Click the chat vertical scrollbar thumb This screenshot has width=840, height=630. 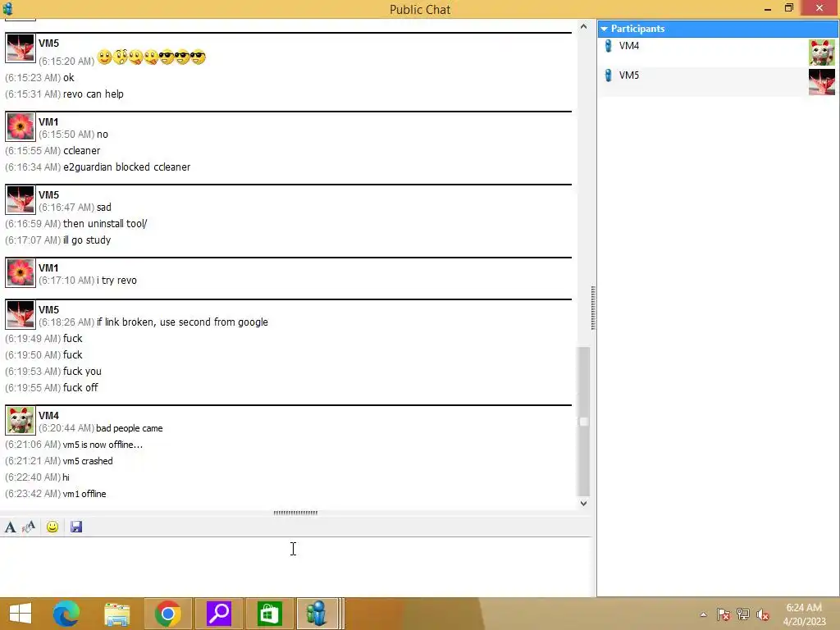[583, 422]
